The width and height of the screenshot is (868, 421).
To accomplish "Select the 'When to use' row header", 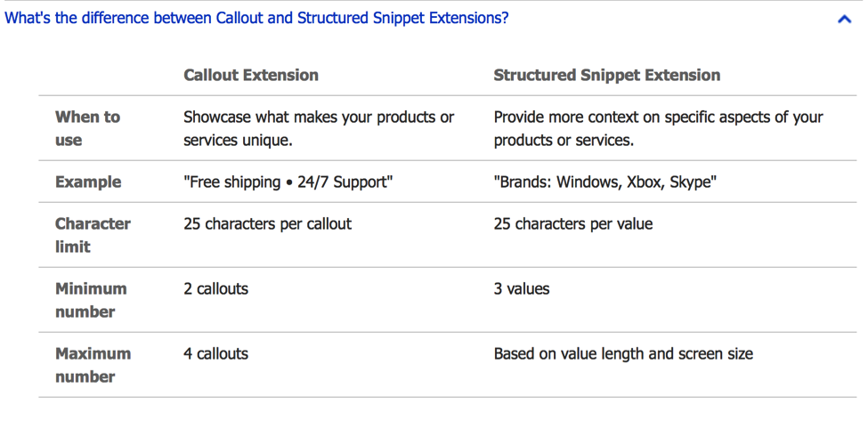I will (87, 128).
